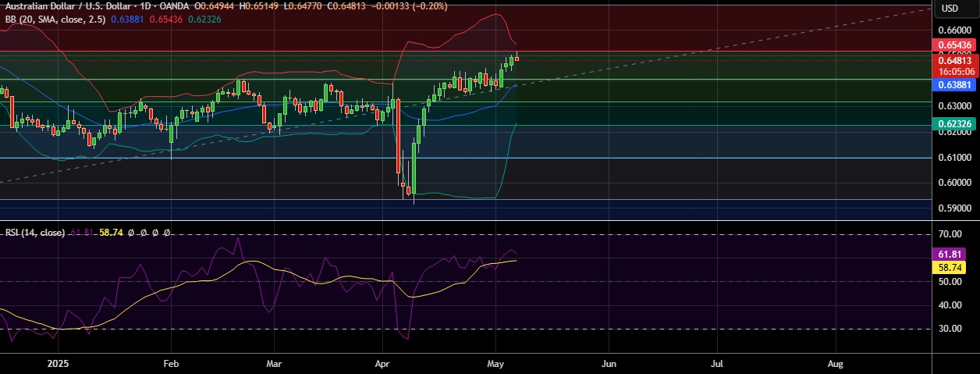The height and width of the screenshot is (374, 980).
Task: Click the 0.61000 price scale level
Action: click(x=955, y=158)
